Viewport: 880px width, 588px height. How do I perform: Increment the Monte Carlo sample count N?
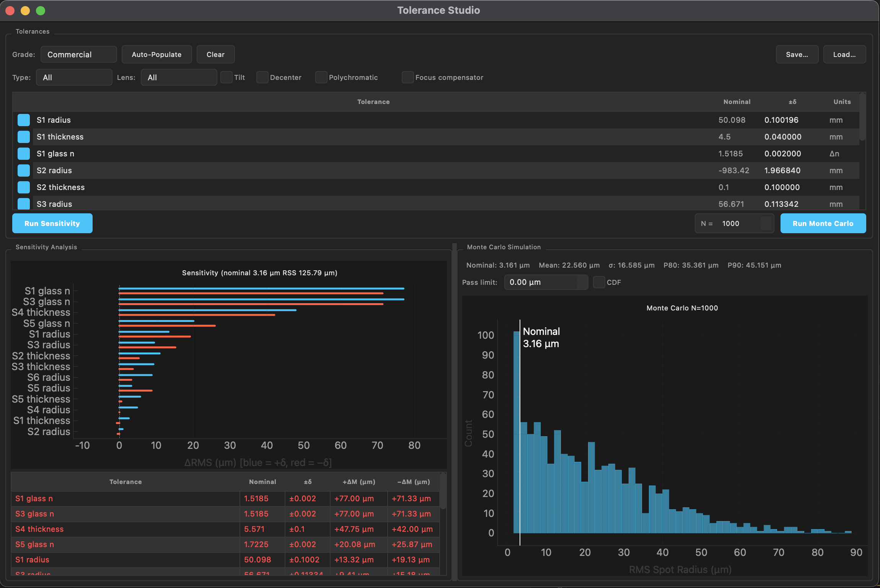767,219
